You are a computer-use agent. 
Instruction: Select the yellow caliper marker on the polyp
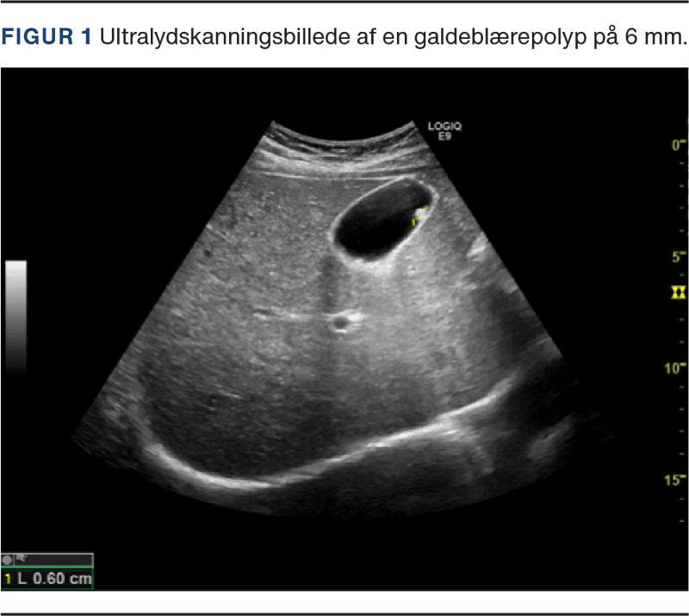417,218
